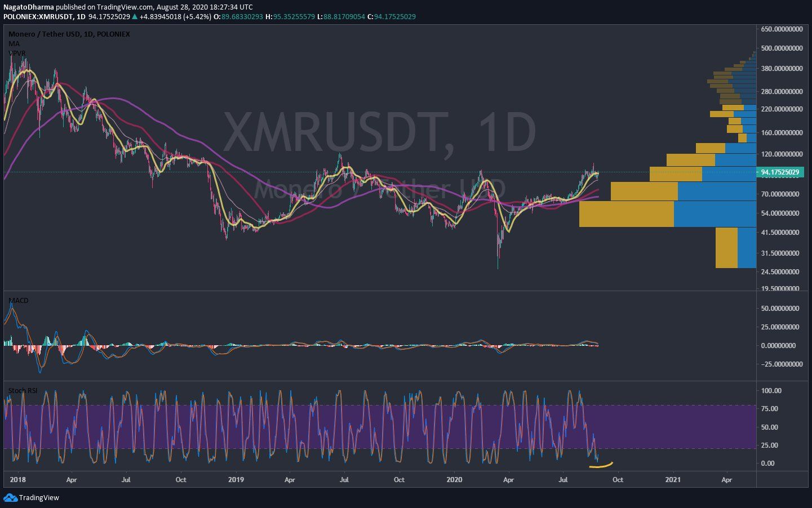The height and width of the screenshot is (508, 812).
Task: Click the teal current price tag 94.17525029
Action: [x=780, y=172]
